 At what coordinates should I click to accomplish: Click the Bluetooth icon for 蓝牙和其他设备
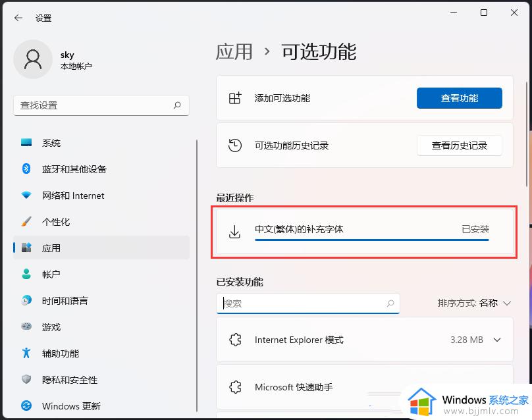(x=26, y=169)
